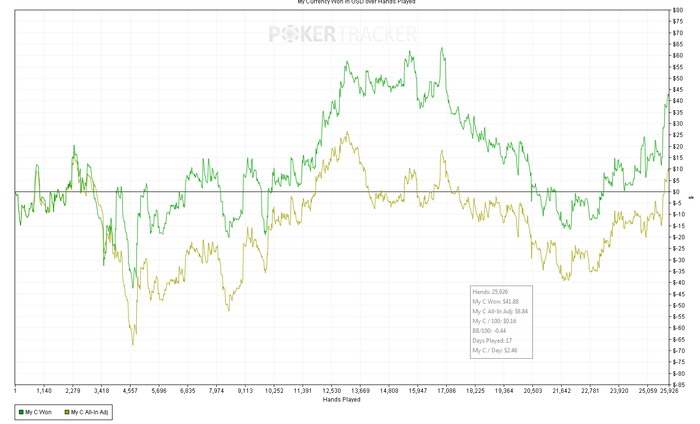The height and width of the screenshot is (424, 700).
Task: Click the 6,835 x-axis tick label
Action: 188,391
